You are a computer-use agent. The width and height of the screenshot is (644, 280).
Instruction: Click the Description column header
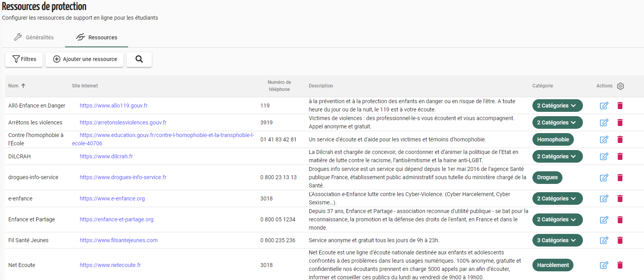tap(321, 86)
